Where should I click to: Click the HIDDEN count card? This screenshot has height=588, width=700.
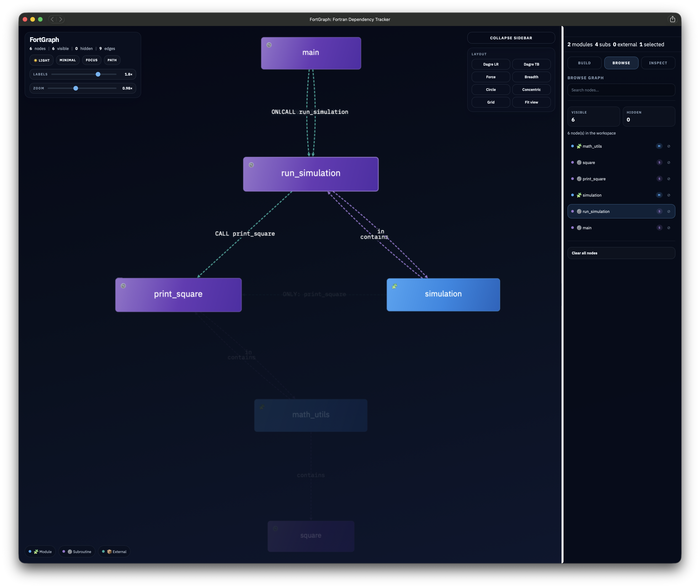(649, 116)
